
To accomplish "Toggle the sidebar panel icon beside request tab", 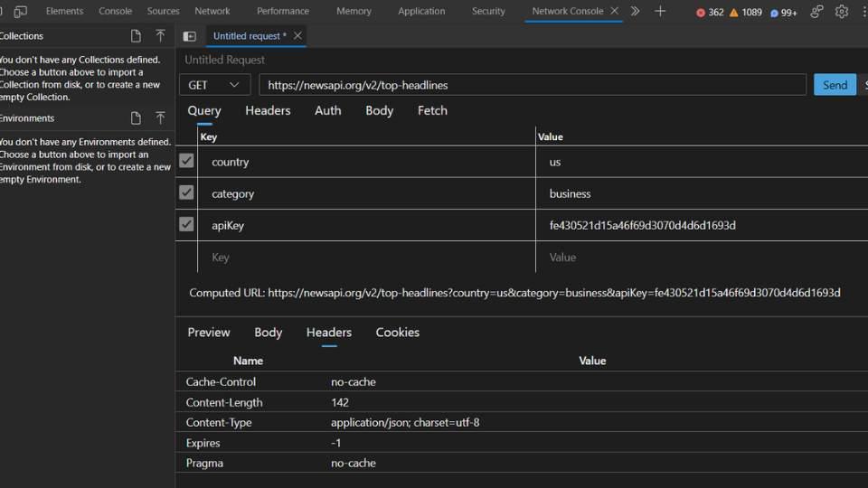I will tap(189, 36).
